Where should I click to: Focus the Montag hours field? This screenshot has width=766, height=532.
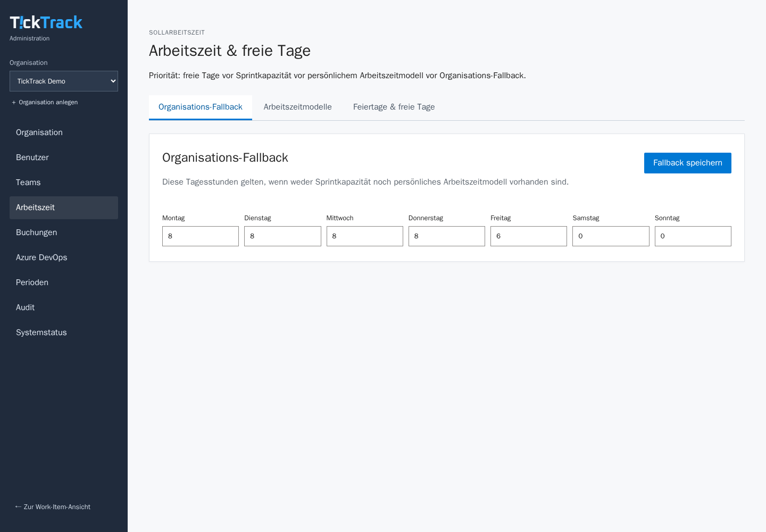201,236
